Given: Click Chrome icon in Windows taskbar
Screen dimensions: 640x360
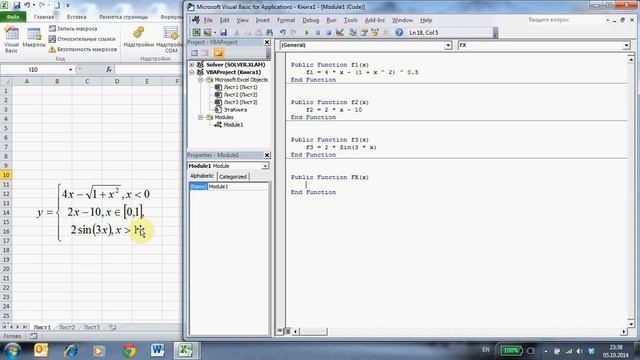Looking at the screenshot, I should (x=129, y=350).
